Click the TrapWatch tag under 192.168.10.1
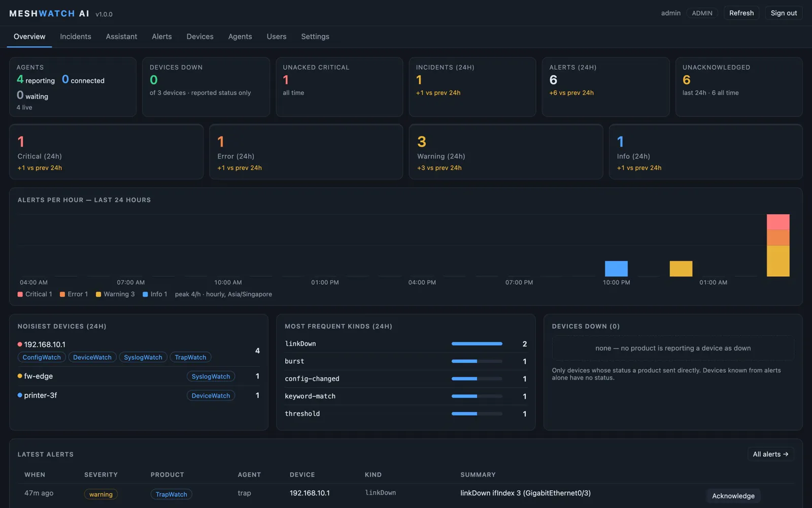 click(190, 358)
